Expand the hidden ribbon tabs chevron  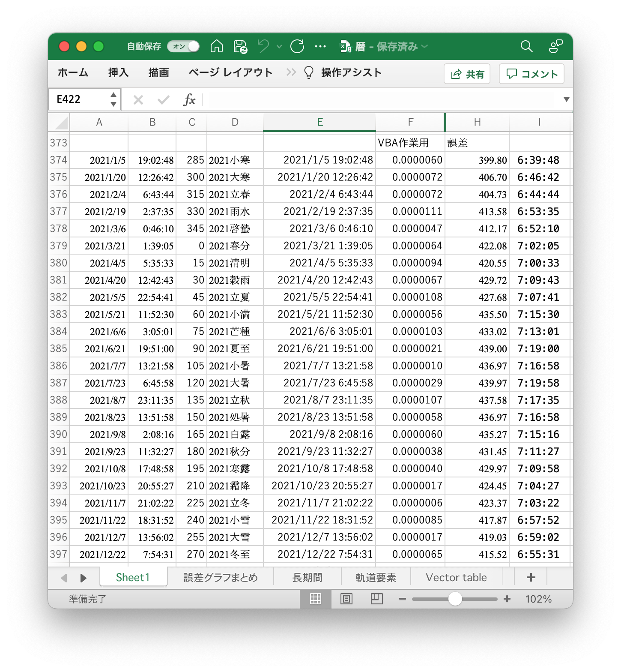(x=291, y=72)
